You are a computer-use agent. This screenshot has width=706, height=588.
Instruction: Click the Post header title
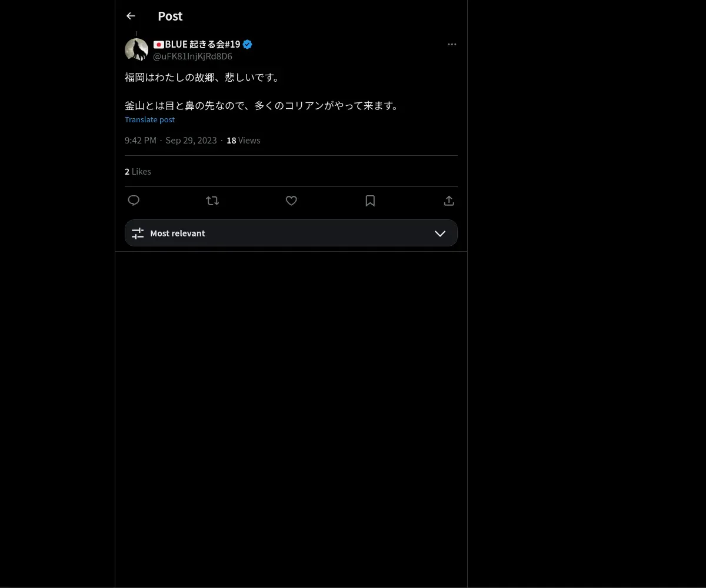(x=170, y=16)
